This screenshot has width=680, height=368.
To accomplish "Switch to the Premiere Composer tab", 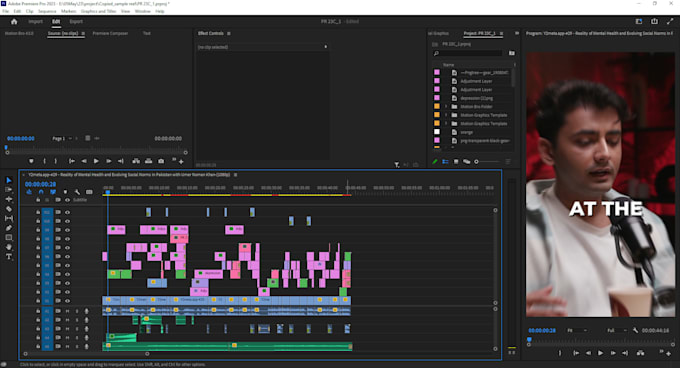I will pos(110,33).
